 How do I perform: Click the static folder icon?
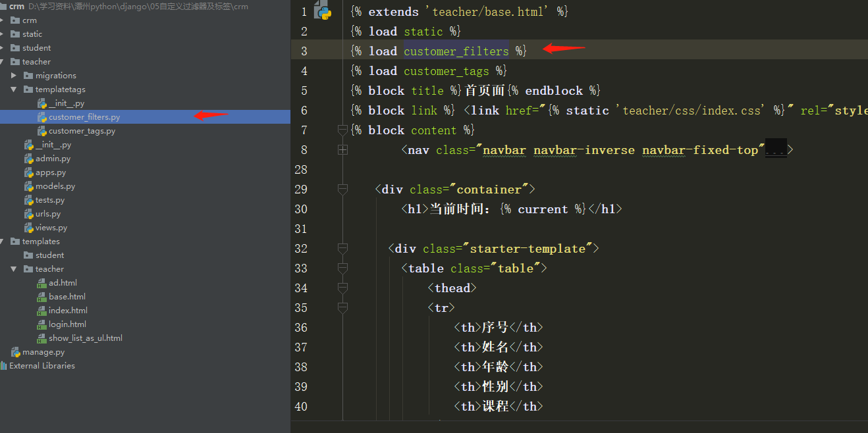coord(15,34)
